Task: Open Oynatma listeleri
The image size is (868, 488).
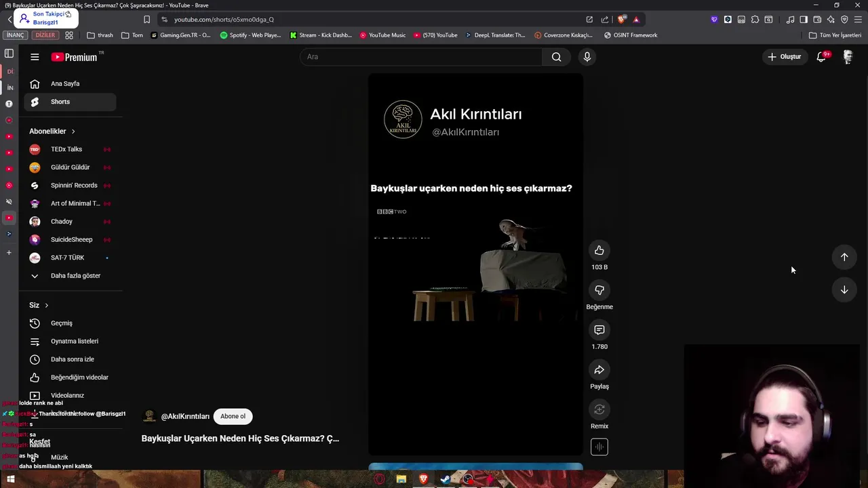Action: 70,342
